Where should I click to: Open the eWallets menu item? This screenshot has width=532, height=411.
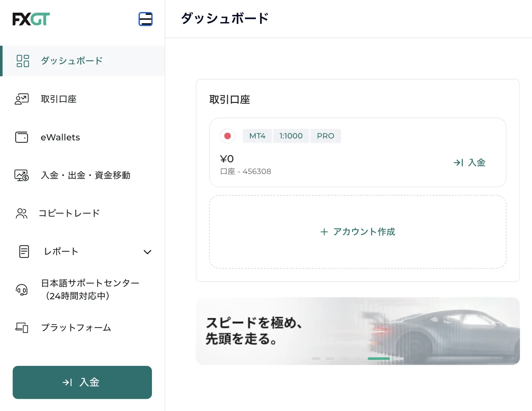[82, 137]
